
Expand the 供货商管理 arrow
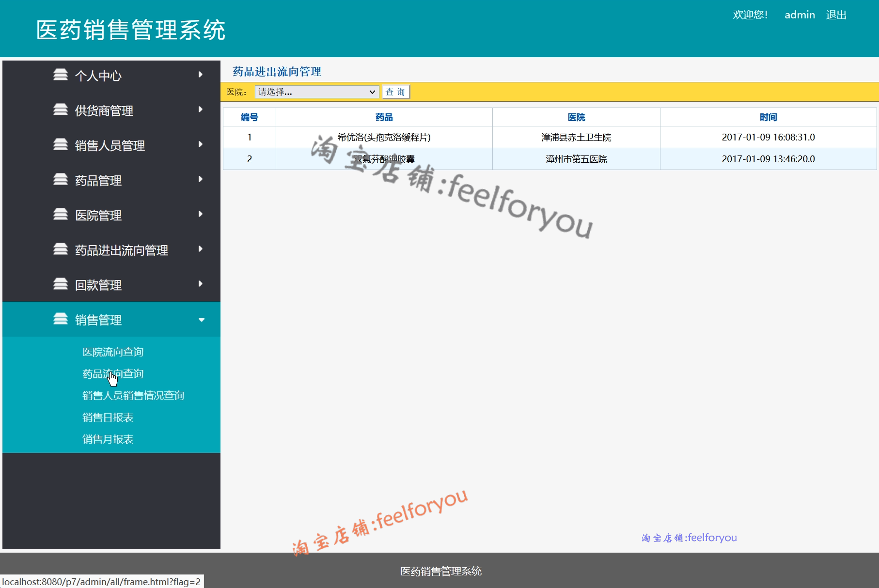pyautogui.click(x=201, y=109)
